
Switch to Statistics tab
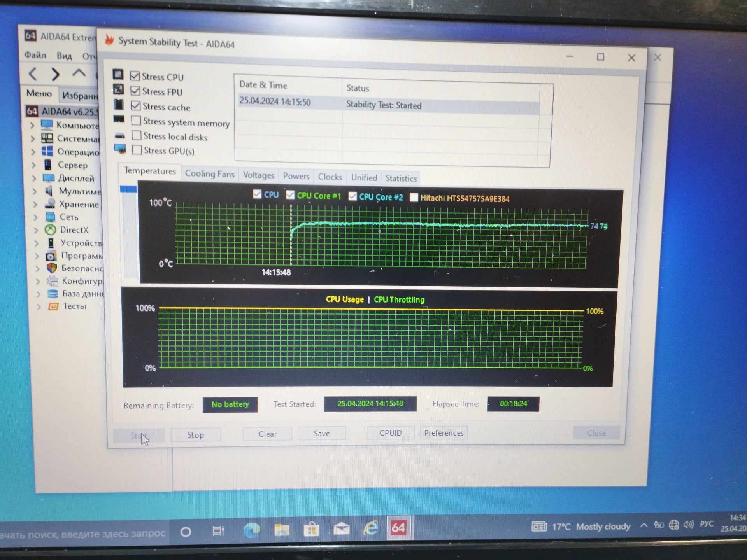click(401, 178)
